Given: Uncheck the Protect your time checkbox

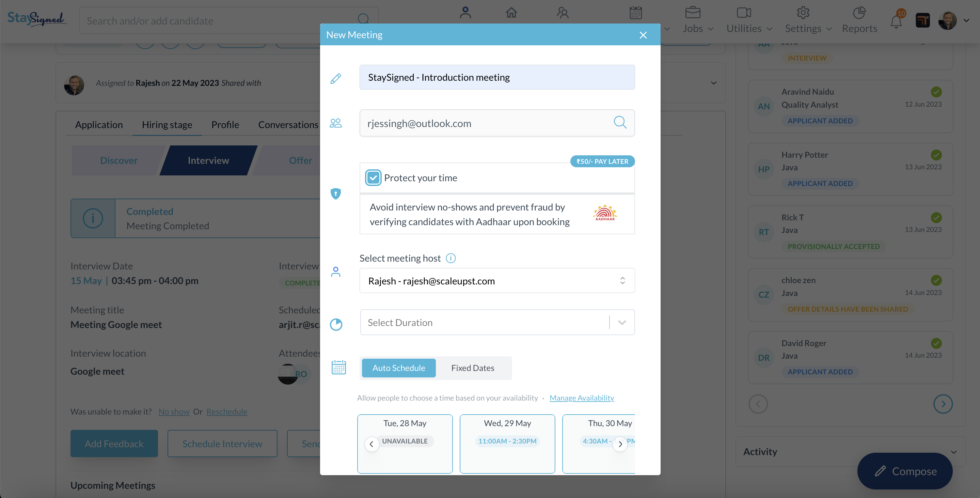Looking at the screenshot, I should 373,178.
